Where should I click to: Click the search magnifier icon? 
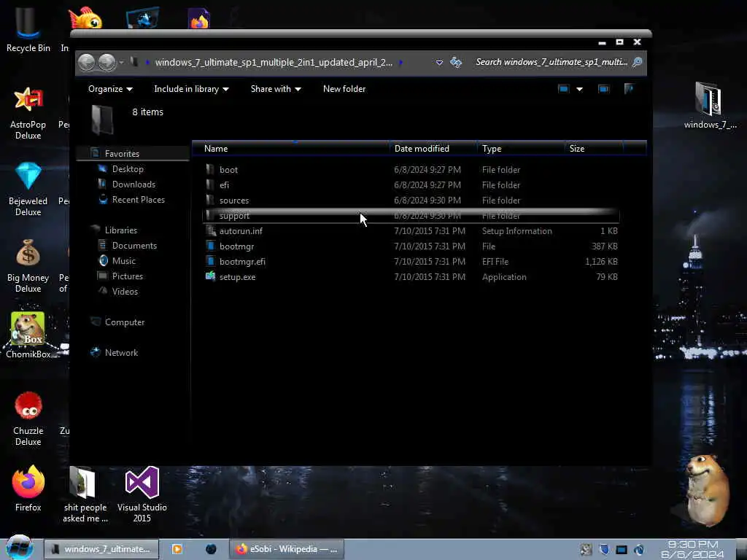637,63
